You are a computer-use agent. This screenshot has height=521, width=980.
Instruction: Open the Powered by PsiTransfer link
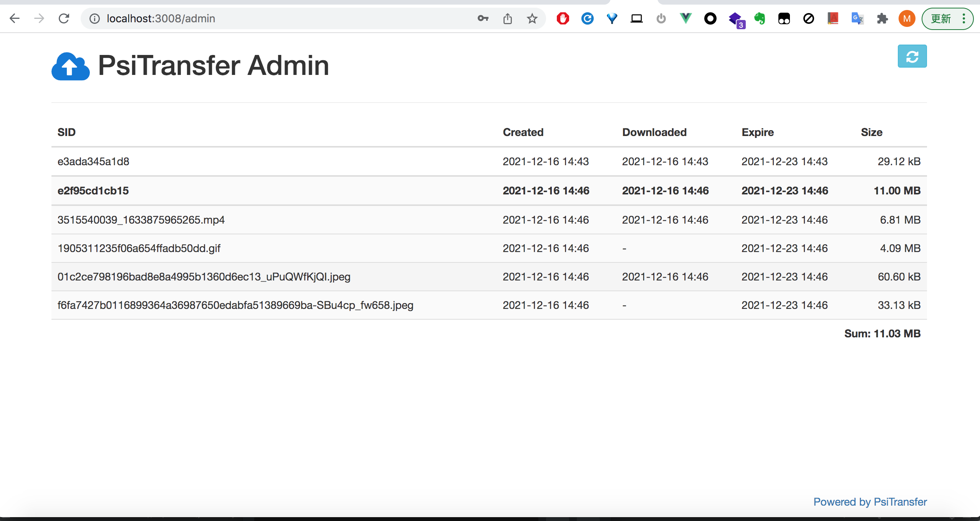(x=870, y=502)
